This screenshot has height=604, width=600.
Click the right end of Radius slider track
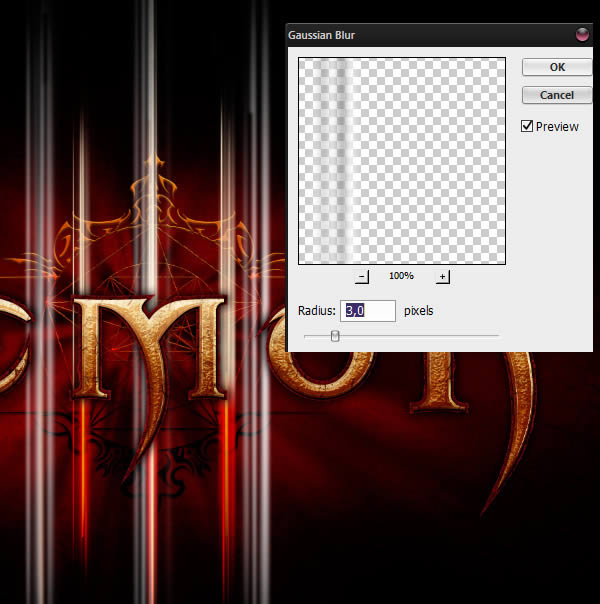(x=497, y=336)
